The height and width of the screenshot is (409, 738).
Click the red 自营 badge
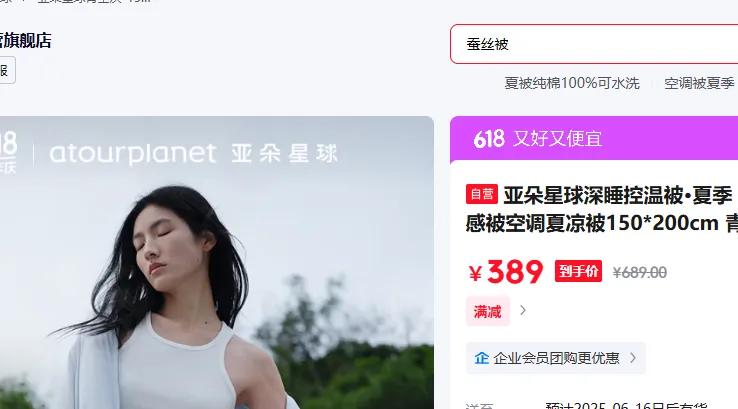click(481, 194)
